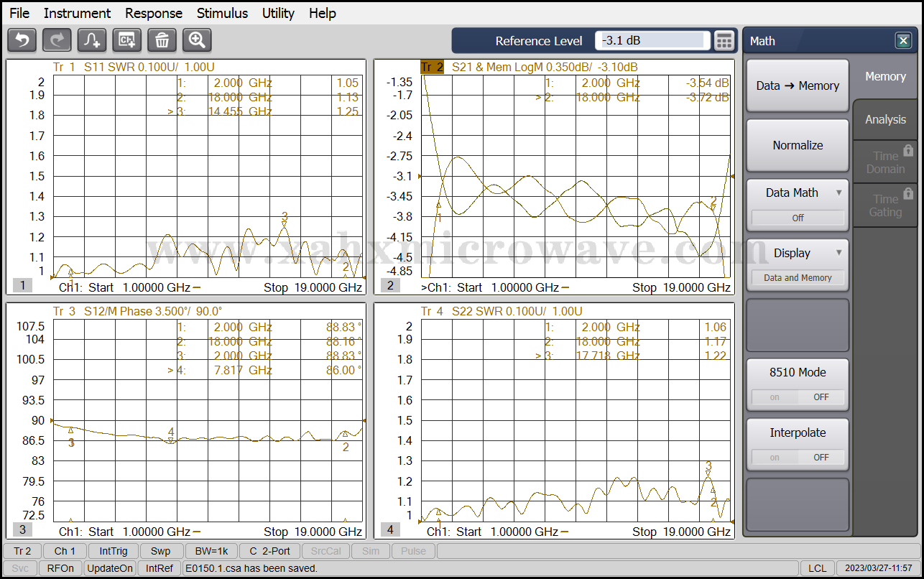Click the add channel toolbar icon
Viewport: 924px width, 579px height.
point(127,40)
